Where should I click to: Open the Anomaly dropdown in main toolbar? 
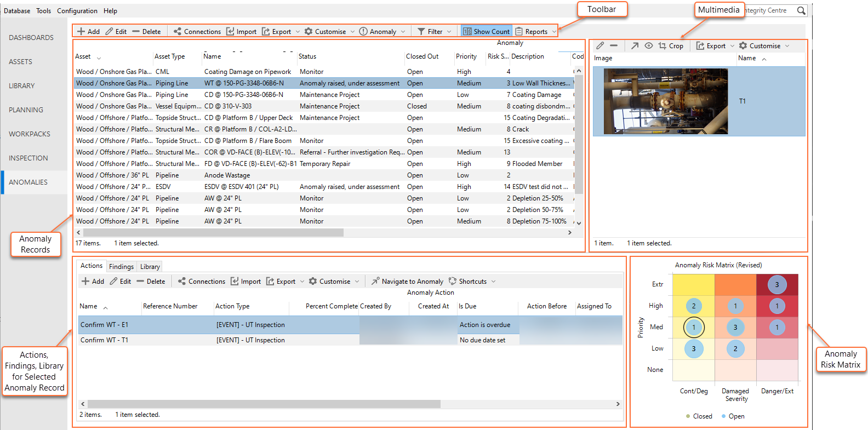coord(382,32)
